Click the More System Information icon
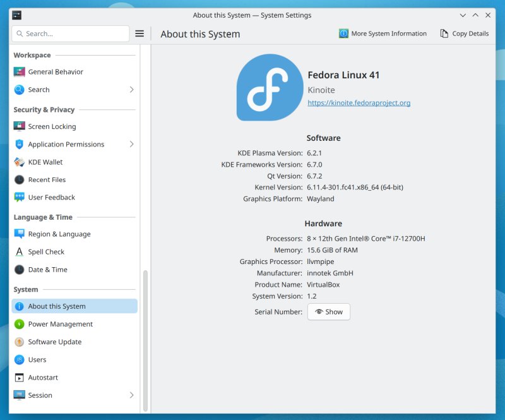 pyautogui.click(x=343, y=33)
